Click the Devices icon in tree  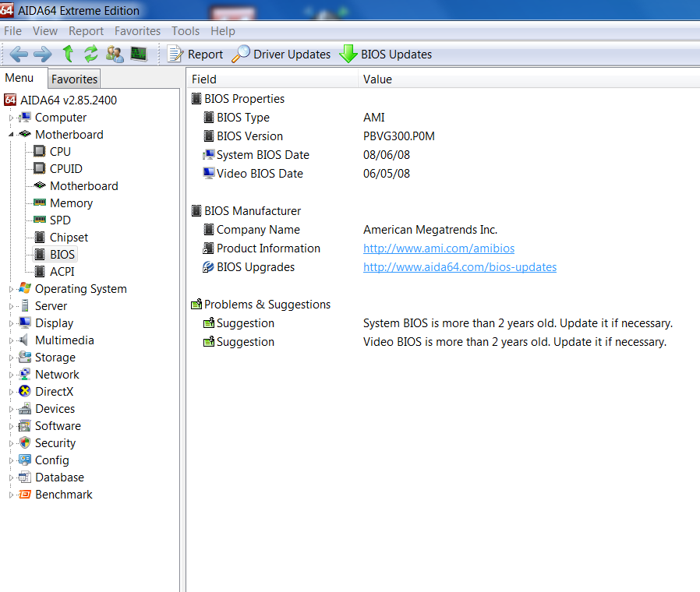[x=25, y=408]
